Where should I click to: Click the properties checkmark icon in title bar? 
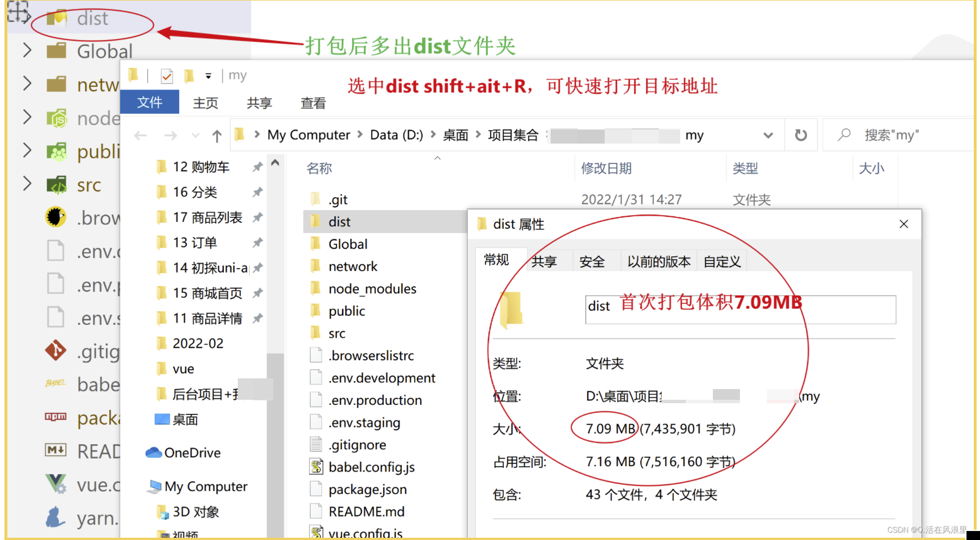[x=167, y=75]
